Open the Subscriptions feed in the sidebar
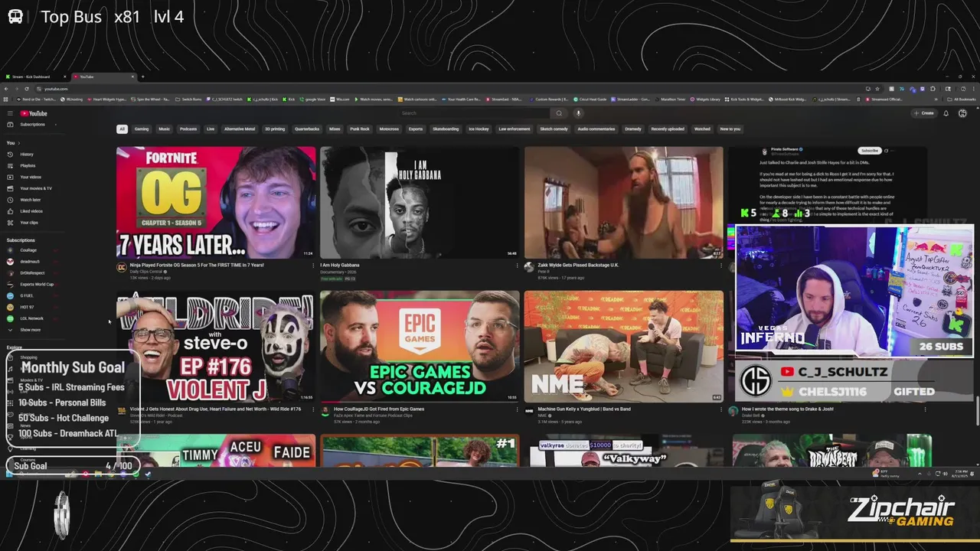This screenshot has width=980, height=551. 31,124
